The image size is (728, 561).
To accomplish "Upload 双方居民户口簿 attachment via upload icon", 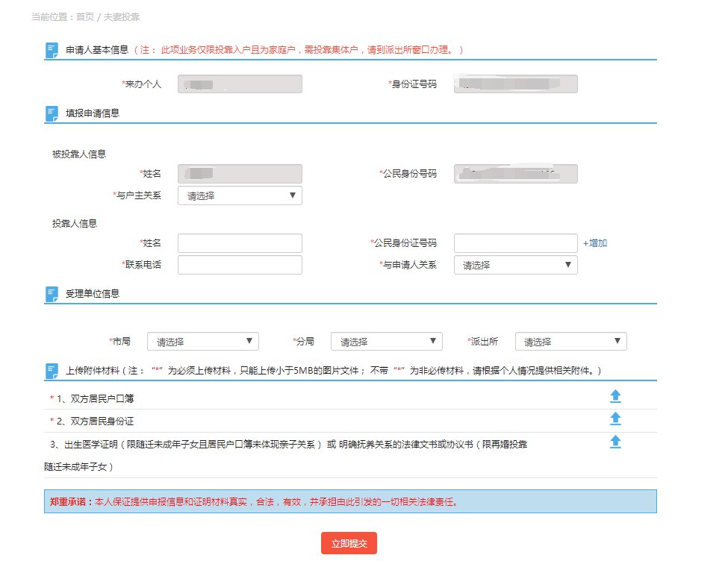I will [615, 396].
